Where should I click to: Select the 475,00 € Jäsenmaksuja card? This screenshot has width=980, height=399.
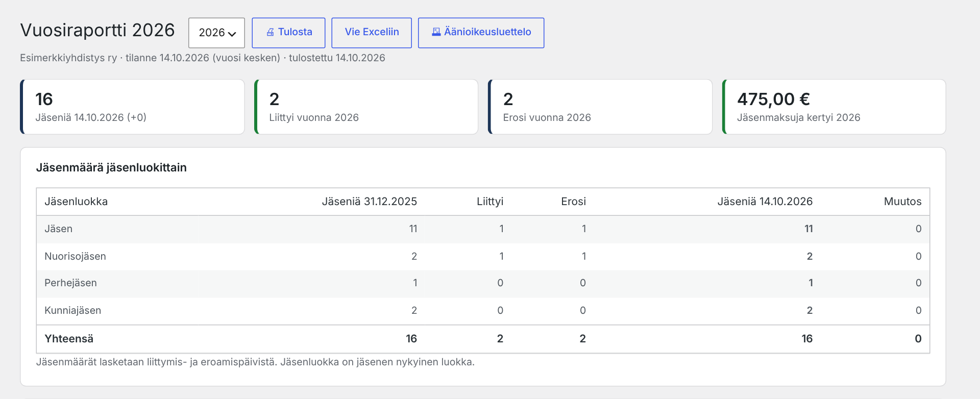click(834, 107)
